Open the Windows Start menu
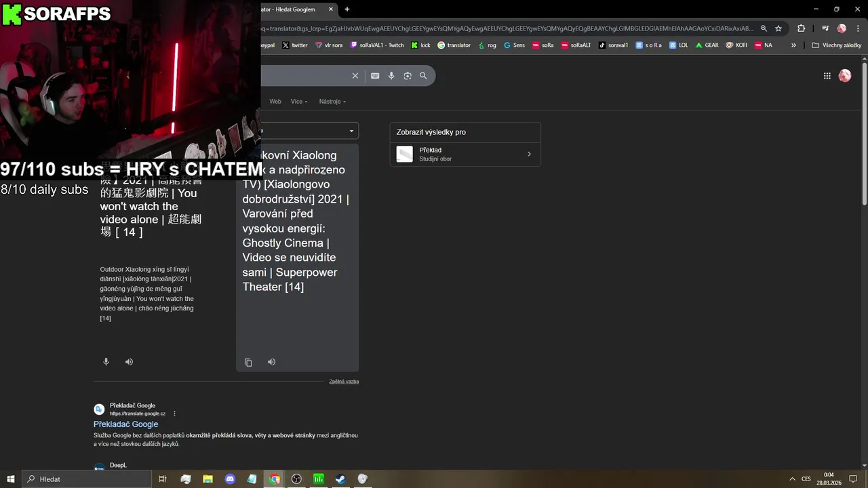Viewport: 868px width, 488px height. (x=10, y=479)
